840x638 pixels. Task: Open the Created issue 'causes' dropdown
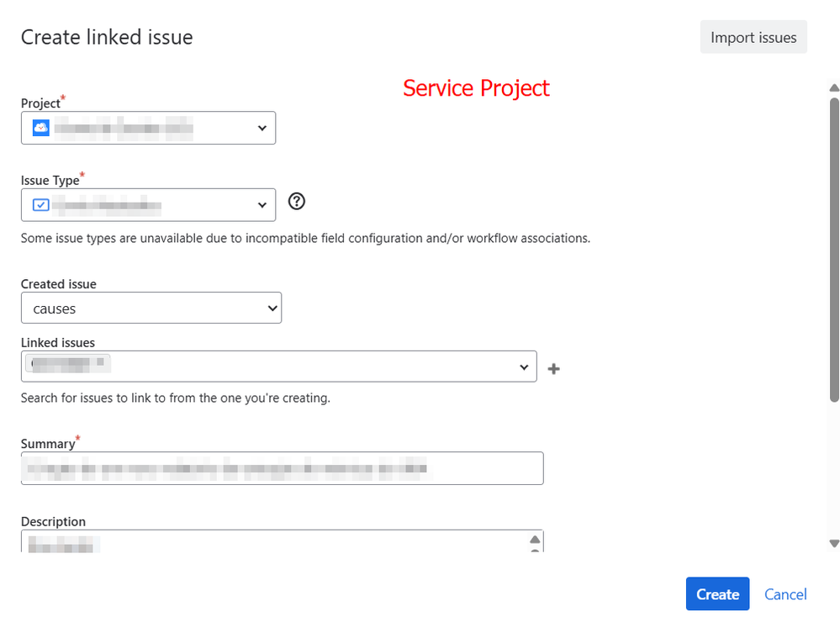(x=151, y=308)
